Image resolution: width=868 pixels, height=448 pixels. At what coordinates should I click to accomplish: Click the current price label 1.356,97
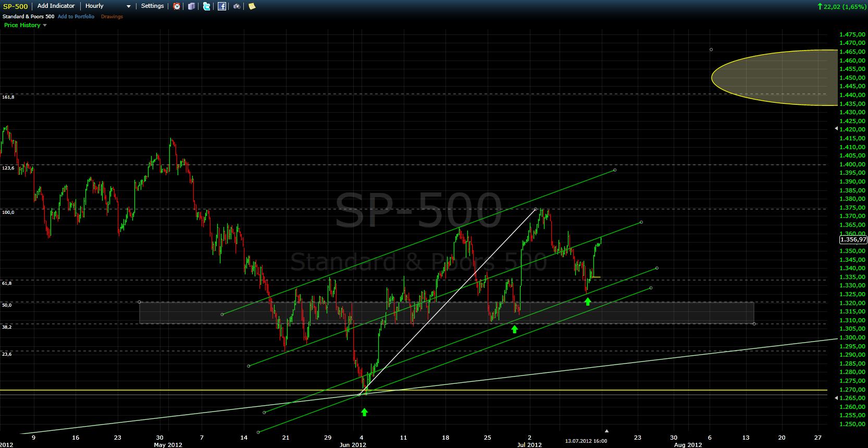(x=852, y=240)
